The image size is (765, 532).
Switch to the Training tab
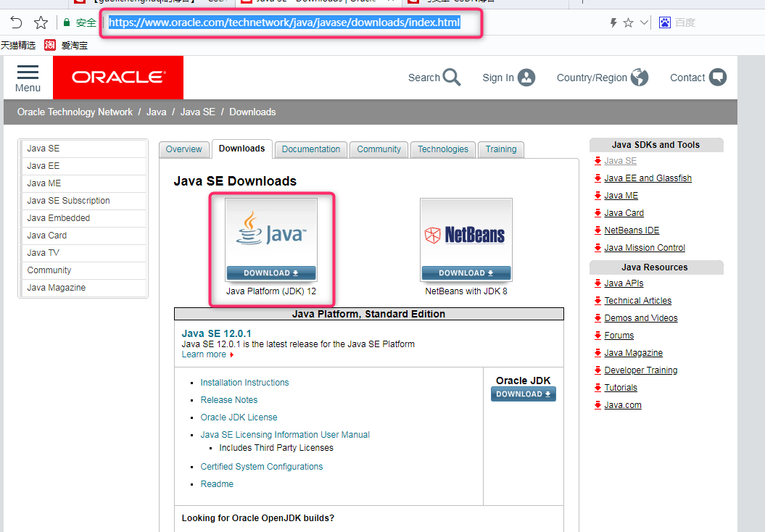tap(501, 149)
